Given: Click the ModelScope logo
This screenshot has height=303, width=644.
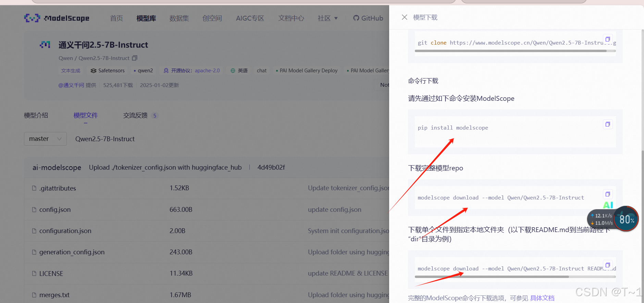Looking at the screenshot, I should (57, 18).
